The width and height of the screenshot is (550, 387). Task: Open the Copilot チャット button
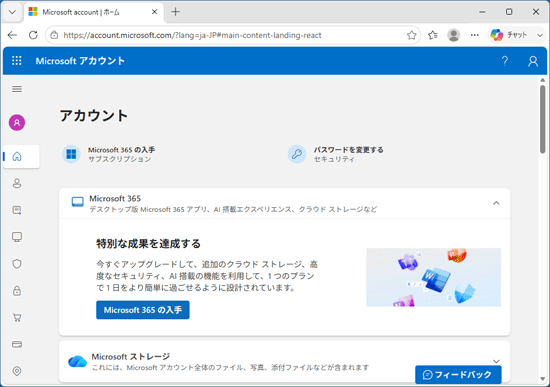coord(509,35)
